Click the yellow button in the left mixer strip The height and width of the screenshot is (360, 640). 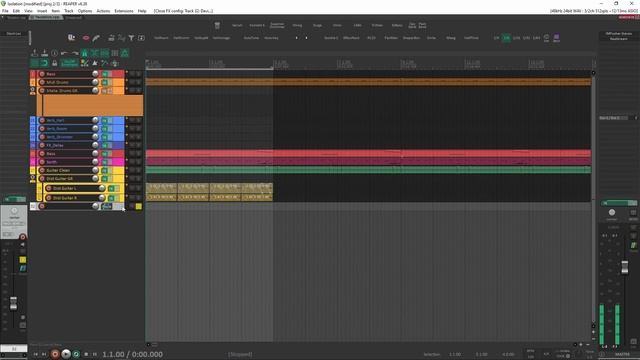click(x=23, y=260)
